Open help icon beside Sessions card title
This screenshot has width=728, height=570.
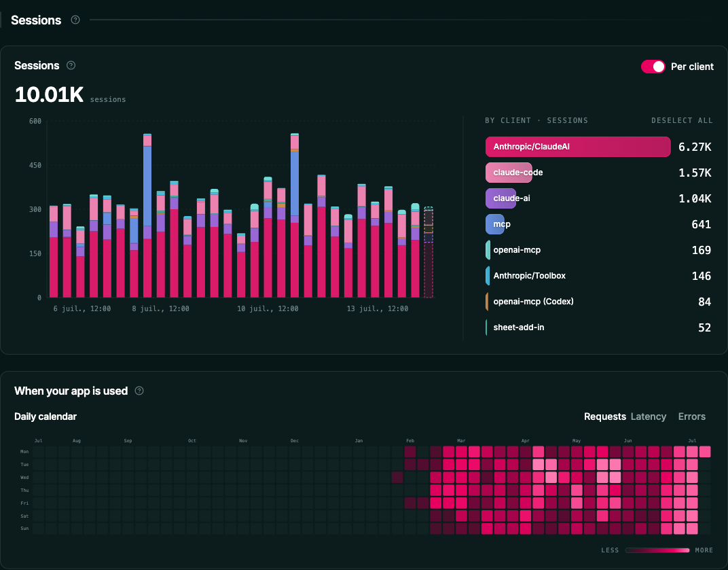coord(71,65)
